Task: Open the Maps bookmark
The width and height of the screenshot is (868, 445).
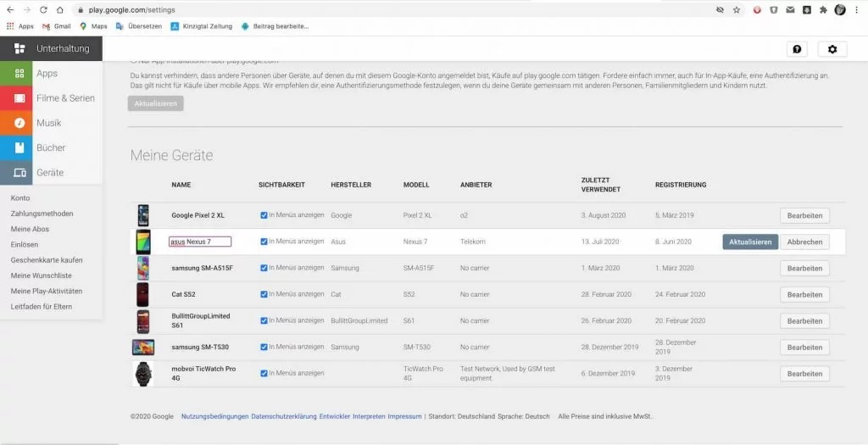Action: [x=93, y=26]
